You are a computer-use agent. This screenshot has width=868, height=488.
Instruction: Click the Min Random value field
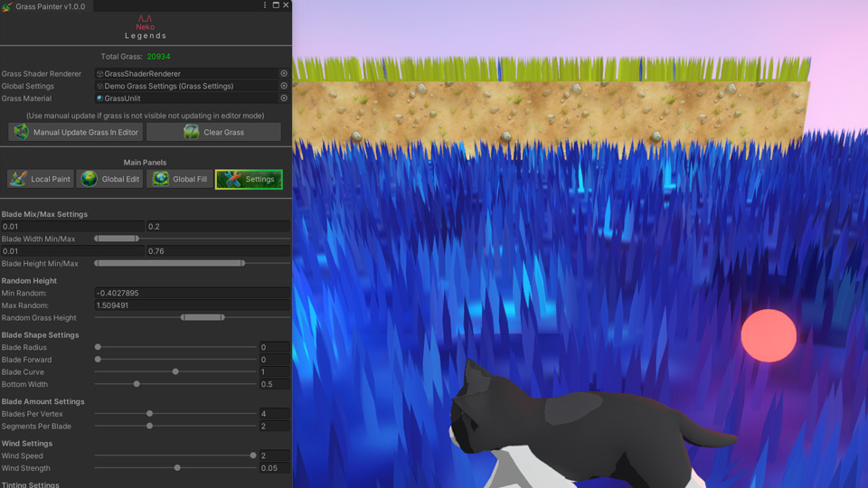pos(192,294)
